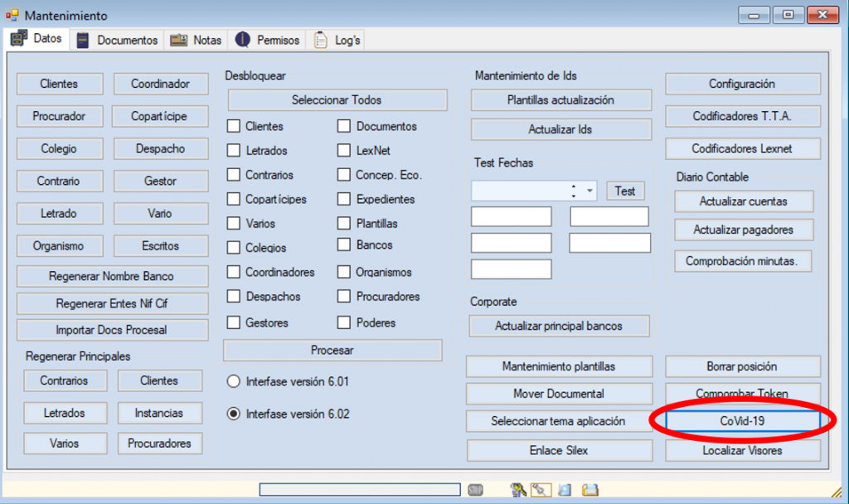Click the clipboard icon on the Log's tab

pyautogui.click(x=320, y=40)
